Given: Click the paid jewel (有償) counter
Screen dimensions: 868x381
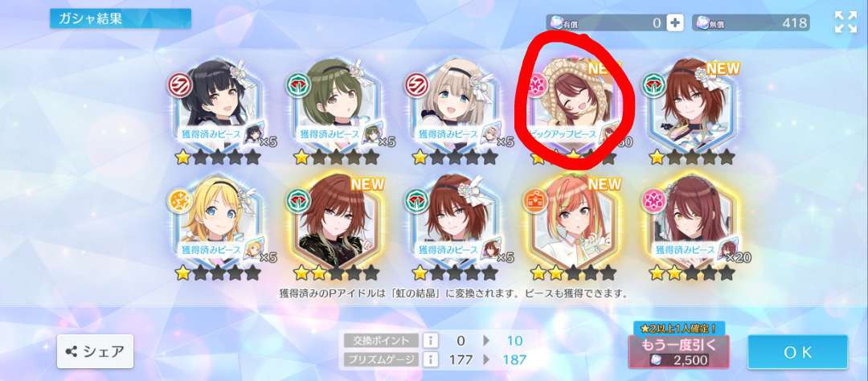Looking at the screenshot, I should pos(615,23).
